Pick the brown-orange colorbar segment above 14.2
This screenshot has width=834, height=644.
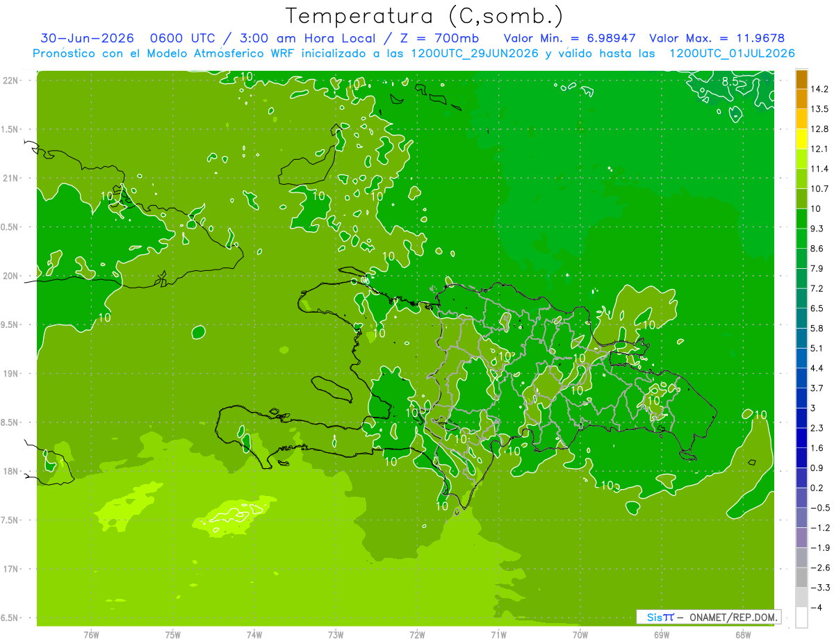pyautogui.click(x=801, y=79)
